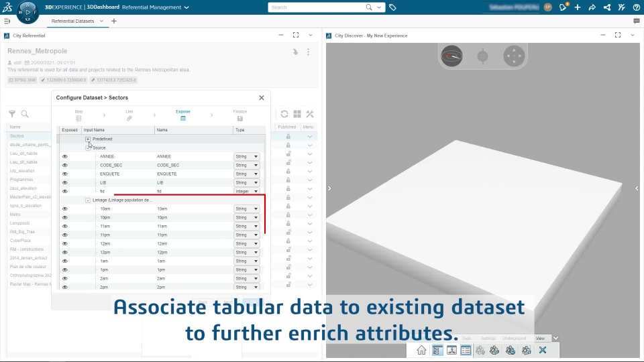The height and width of the screenshot is (362, 644).
Task: Toggle exposure eye for 2am
Action: [x=65, y=279]
